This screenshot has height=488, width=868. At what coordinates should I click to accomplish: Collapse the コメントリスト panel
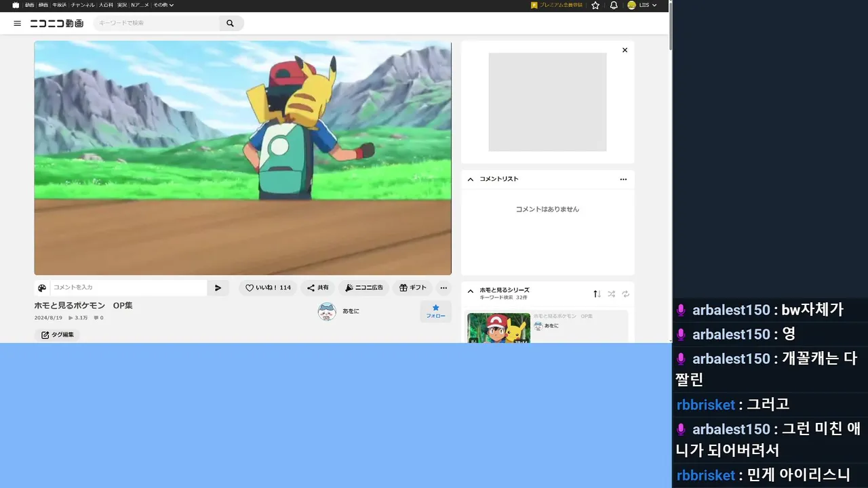tap(471, 179)
